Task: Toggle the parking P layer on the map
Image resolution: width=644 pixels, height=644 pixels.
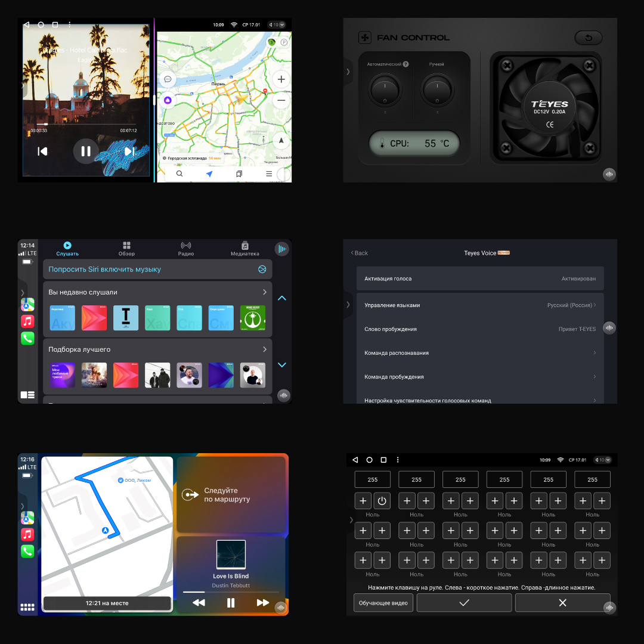Action: point(284,42)
